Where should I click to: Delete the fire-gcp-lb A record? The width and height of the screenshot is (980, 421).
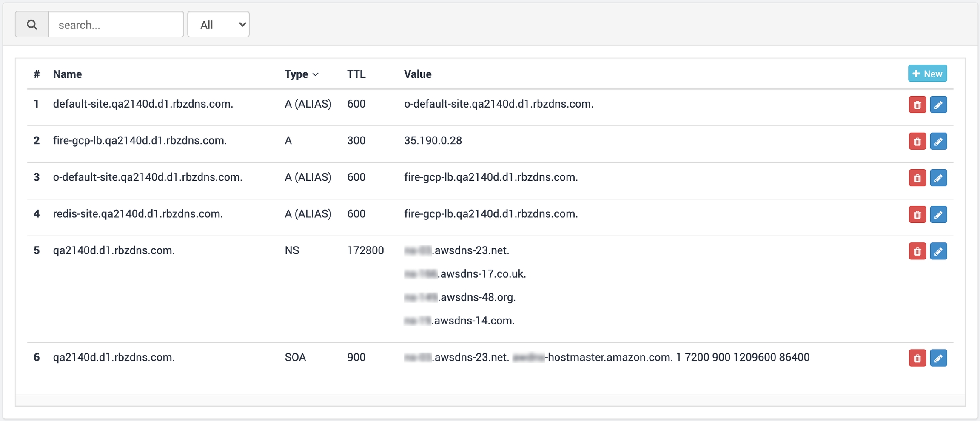click(x=917, y=141)
